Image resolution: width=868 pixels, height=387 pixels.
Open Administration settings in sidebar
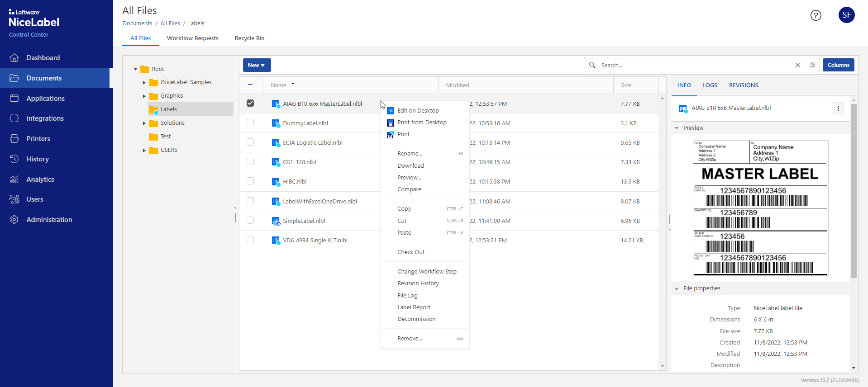tap(49, 220)
